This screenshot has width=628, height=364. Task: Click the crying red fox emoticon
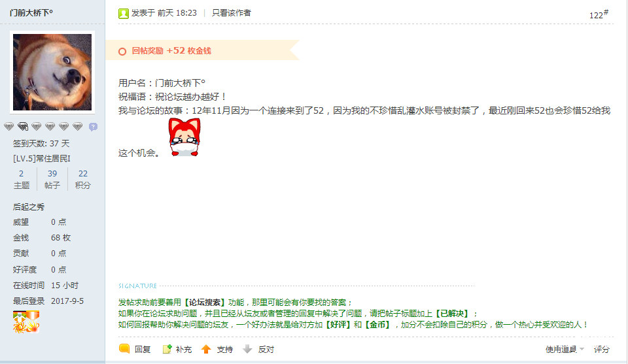184,137
